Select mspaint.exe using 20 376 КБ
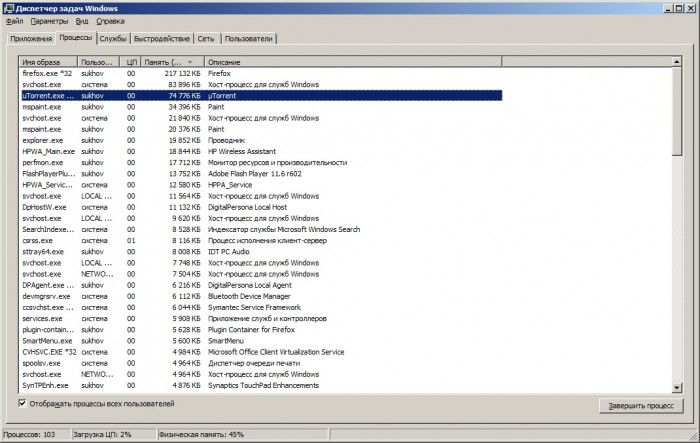This screenshot has width=700, height=443. (x=261, y=129)
